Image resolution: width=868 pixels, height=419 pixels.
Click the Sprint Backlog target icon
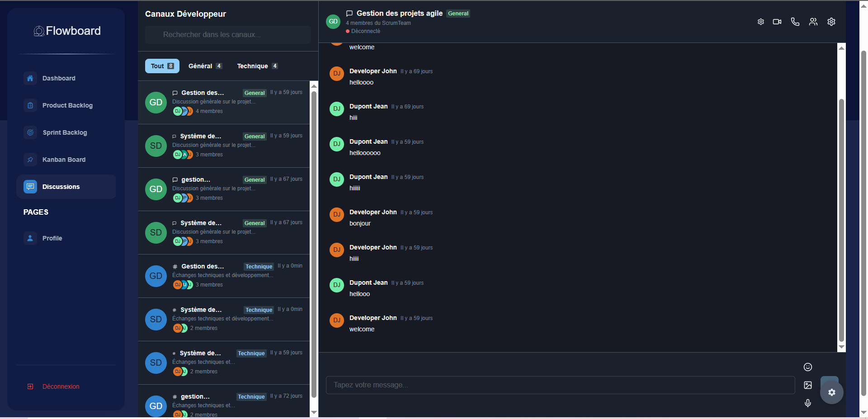[x=30, y=132]
